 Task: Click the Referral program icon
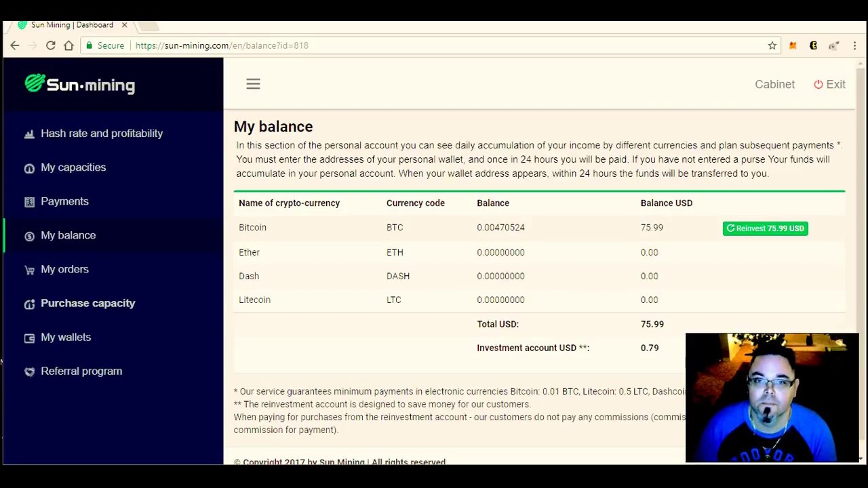click(29, 371)
